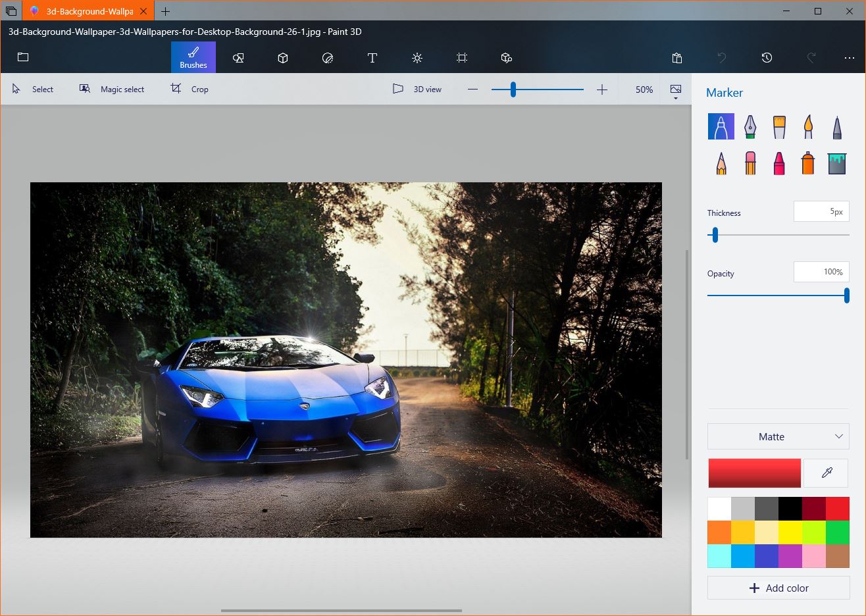This screenshot has height=616, width=866.
Task: Click the Add color button
Action: 778,588
